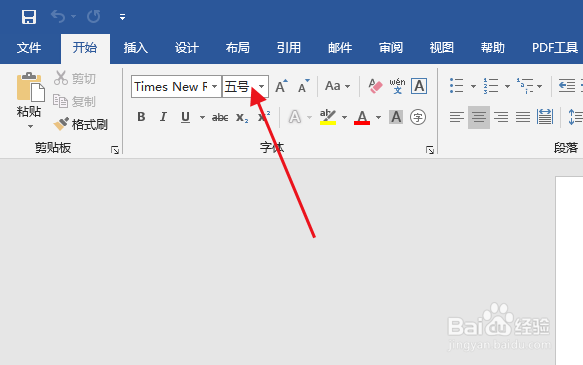Justify the paragraph text
This screenshot has height=365, width=583.
point(523,117)
